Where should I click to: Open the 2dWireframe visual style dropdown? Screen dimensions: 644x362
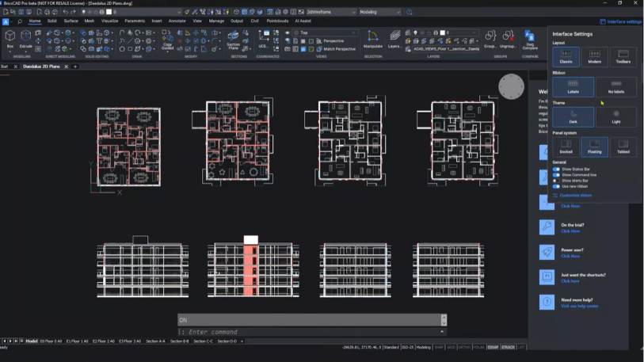331,13
